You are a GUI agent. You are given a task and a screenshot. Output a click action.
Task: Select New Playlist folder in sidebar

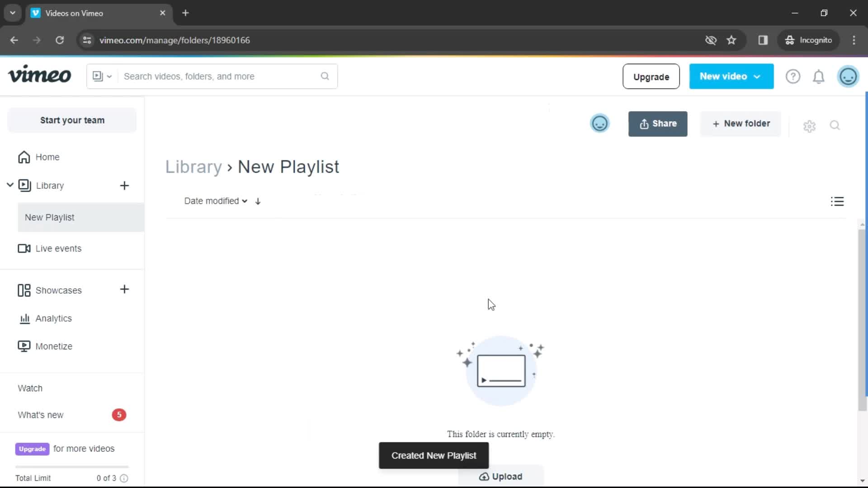81,217
